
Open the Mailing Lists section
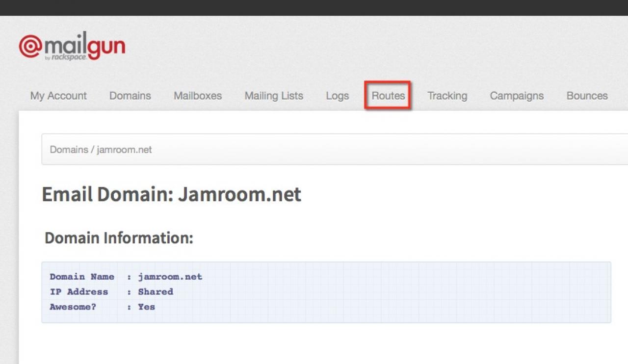pyautogui.click(x=274, y=96)
